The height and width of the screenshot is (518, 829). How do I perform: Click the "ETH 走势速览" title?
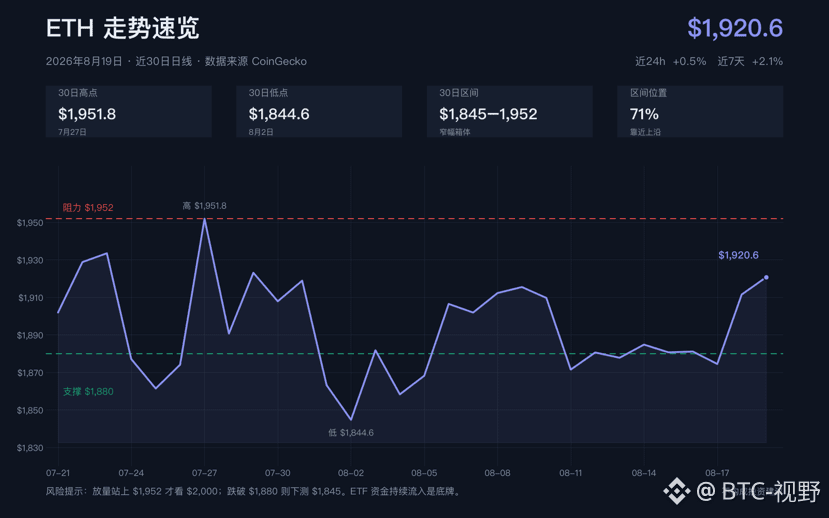(x=123, y=28)
